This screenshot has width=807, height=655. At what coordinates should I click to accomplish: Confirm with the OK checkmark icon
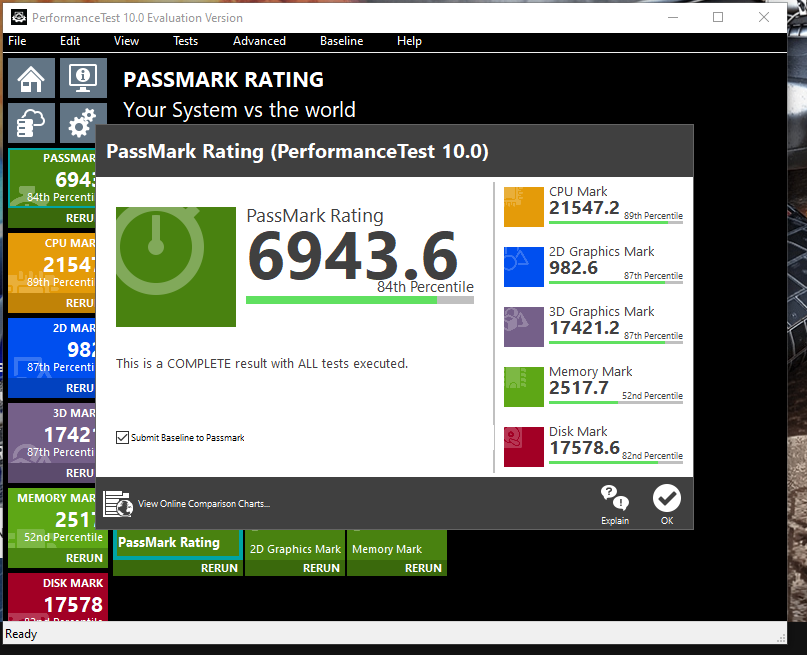click(x=666, y=498)
